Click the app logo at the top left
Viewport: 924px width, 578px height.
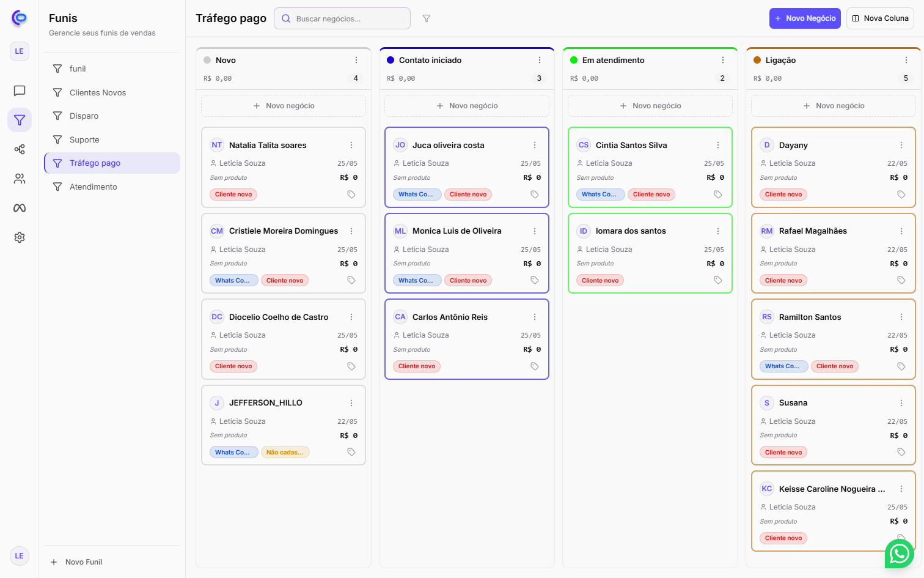click(20, 18)
